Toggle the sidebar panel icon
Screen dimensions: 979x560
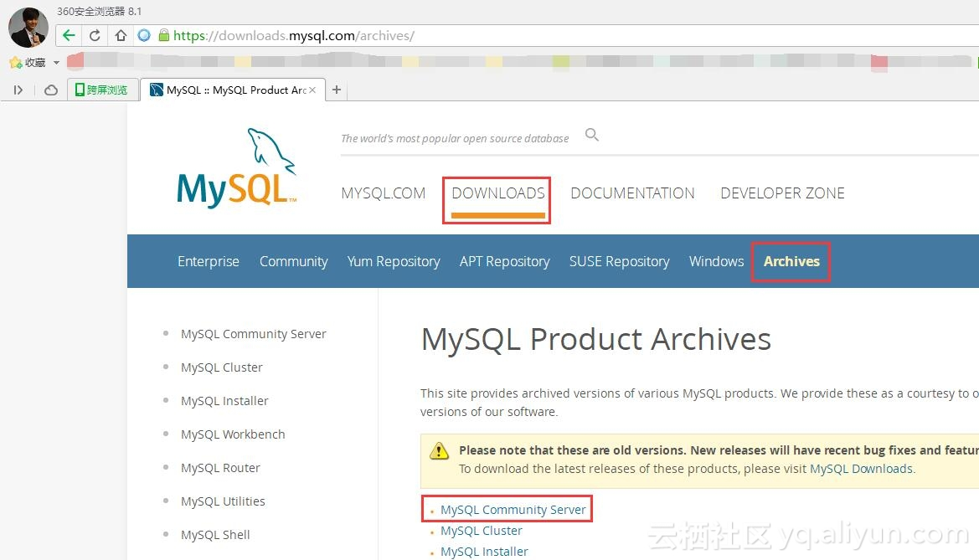click(x=18, y=90)
